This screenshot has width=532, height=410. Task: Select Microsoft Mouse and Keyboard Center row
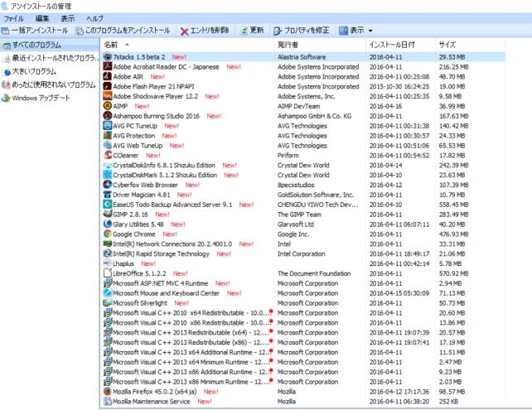pyautogui.click(x=303, y=293)
